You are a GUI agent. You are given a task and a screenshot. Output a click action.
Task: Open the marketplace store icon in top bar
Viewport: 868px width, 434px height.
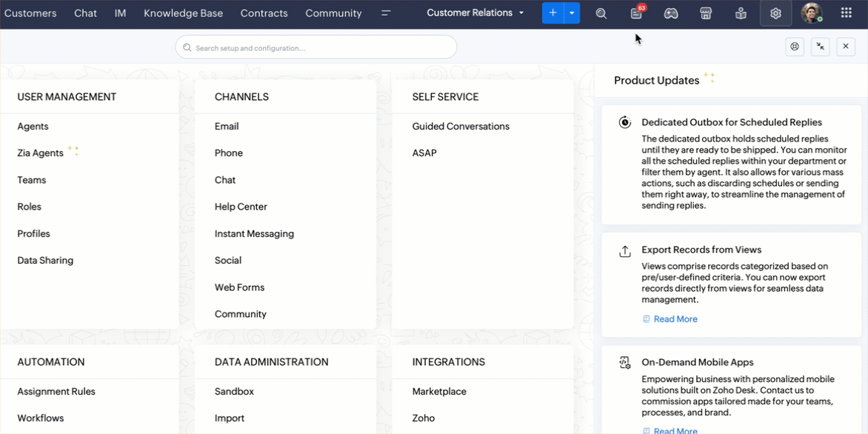tap(706, 13)
